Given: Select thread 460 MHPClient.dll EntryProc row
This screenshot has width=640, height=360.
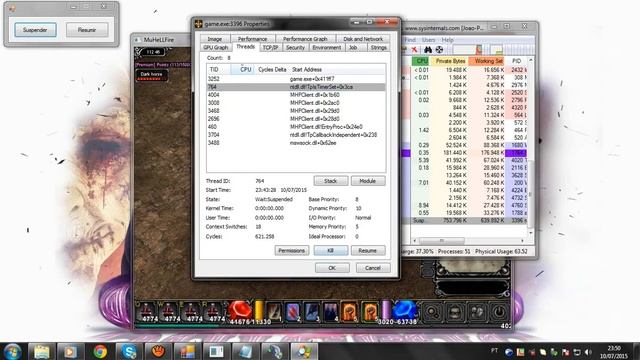Looking at the screenshot, I should 296,127.
